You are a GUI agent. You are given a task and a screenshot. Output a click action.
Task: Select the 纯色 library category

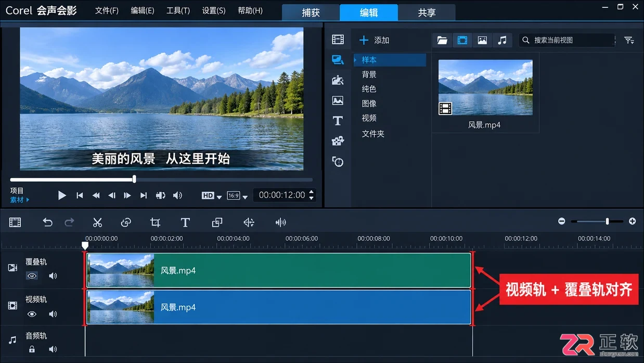tap(369, 89)
